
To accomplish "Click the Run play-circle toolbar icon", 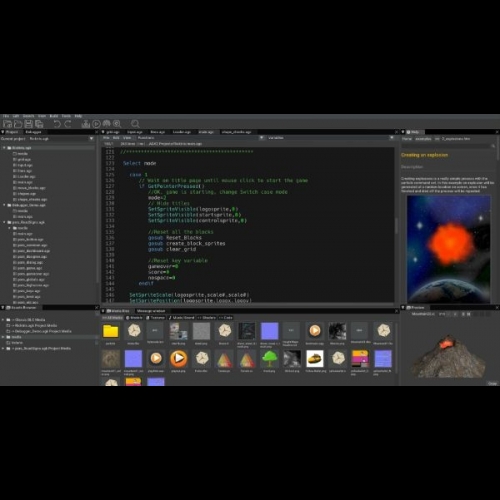I will tap(96, 124).
